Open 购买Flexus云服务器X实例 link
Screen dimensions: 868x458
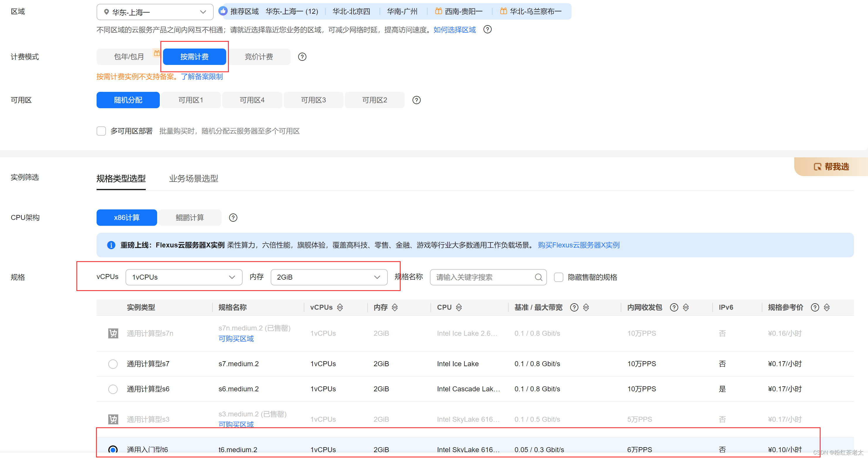click(x=578, y=245)
